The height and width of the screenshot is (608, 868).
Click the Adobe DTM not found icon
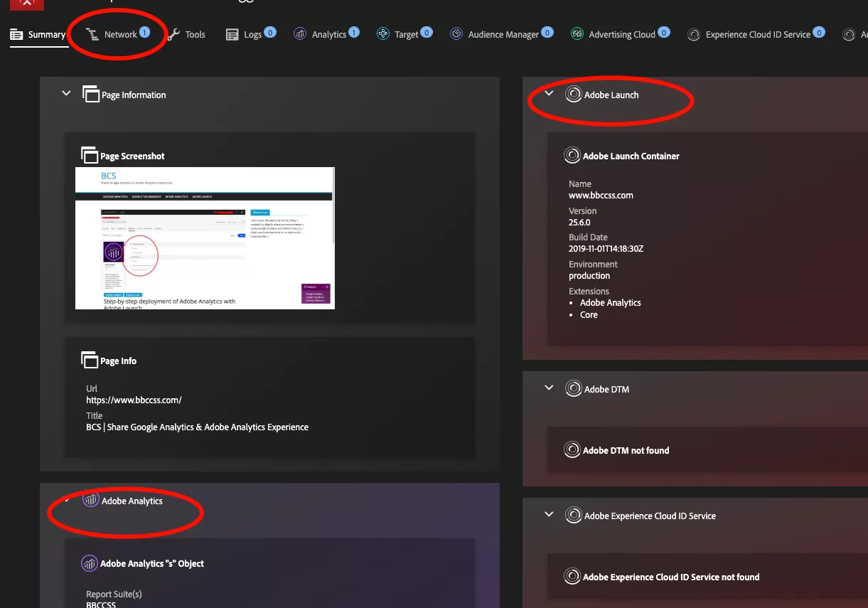[x=572, y=449]
